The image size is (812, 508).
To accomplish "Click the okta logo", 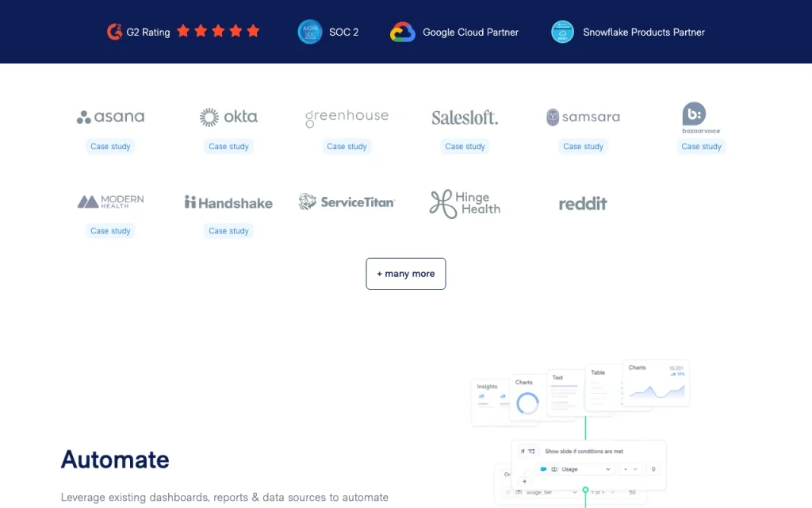I will pos(228,117).
